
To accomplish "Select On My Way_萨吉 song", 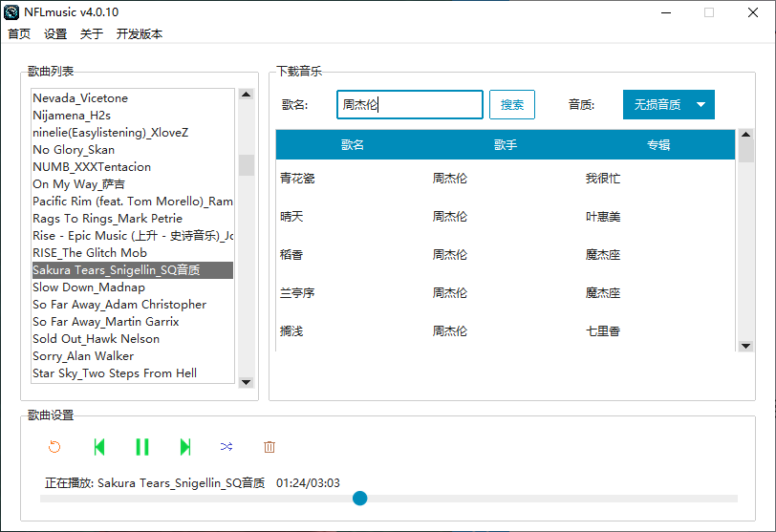I will click(133, 184).
